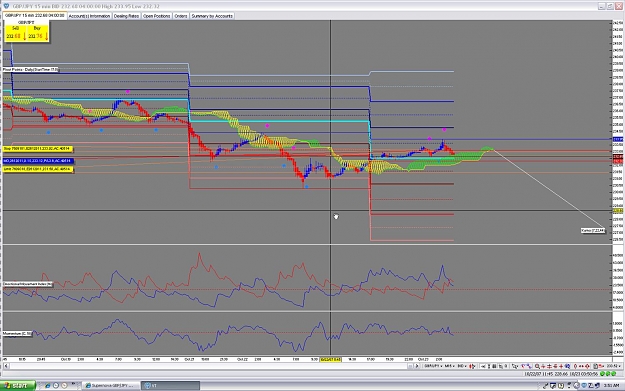This screenshot has height=391, width=625.
Task: Click the Pivot Points indicator label
Action: click(30, 69)
